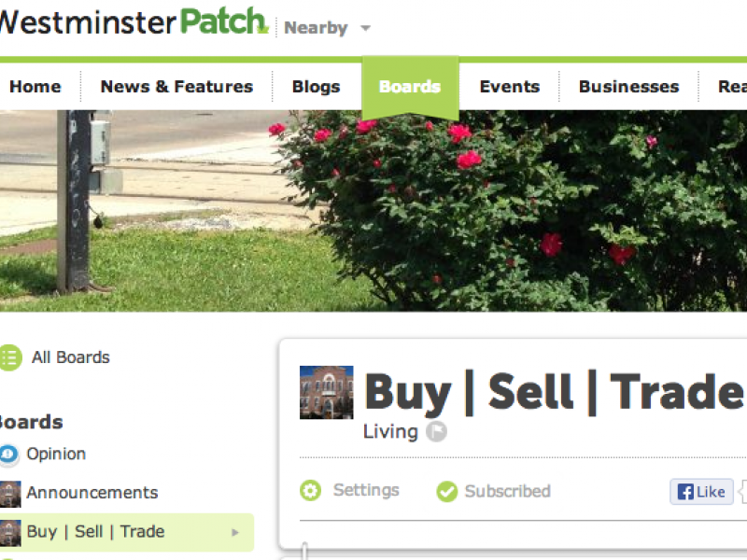Click the Home navigation link
This screenshot has height=560, width=747.
(35, 87)
